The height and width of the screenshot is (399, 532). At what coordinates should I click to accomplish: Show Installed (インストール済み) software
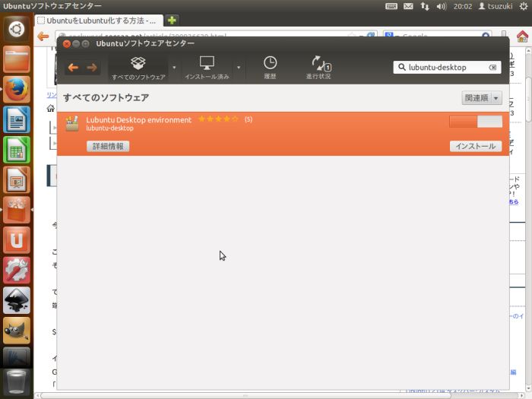[207, 67]
